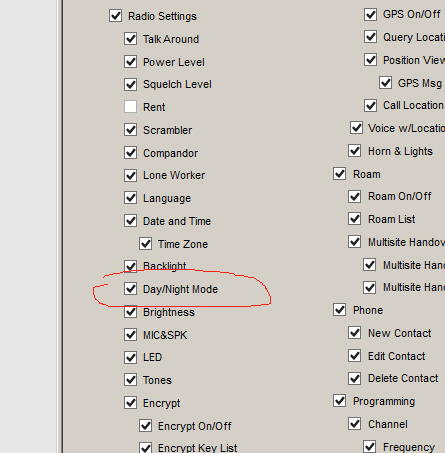
Task: Disable the Roam List option
Action: pyautogui.click(x=355, y=219)
